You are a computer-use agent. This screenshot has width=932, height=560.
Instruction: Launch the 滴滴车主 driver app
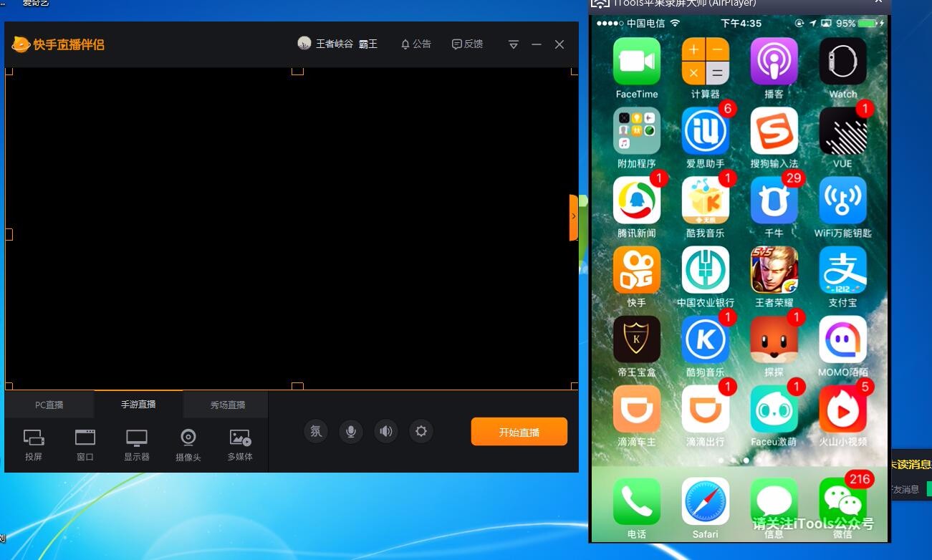(637, 409)
